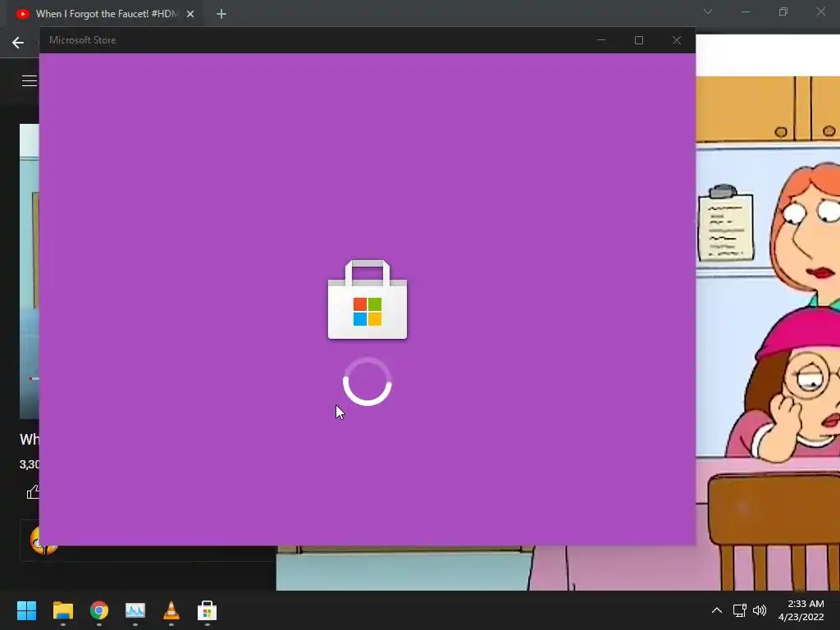Viewport: 840px width, 630px height.
Task: Maximize the Microsoft Store window
Action: (x=638, y=40)
